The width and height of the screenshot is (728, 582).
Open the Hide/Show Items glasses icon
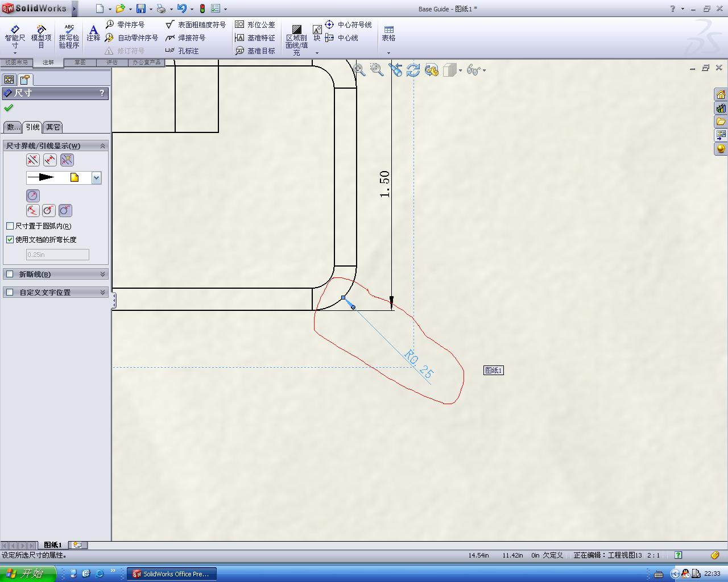pos(473,69)
